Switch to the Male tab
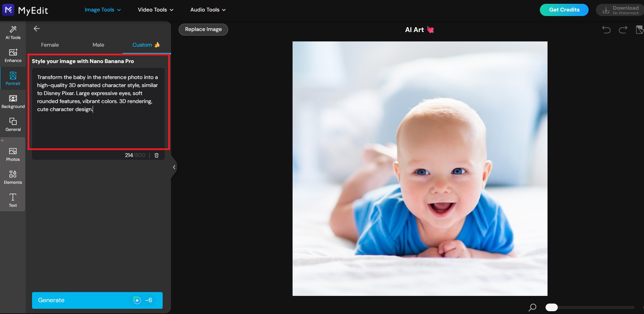Screen dimensions: 644x314 (98, 45)
